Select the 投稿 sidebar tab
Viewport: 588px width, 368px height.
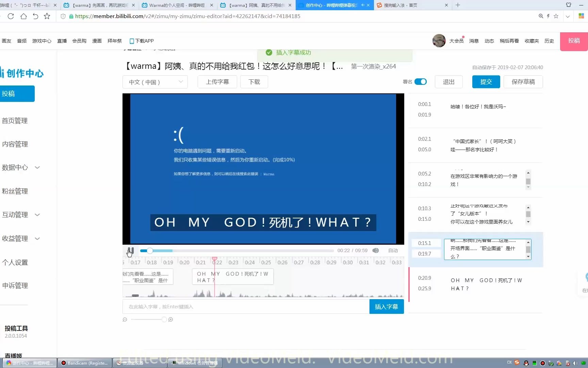coord(17,94)
